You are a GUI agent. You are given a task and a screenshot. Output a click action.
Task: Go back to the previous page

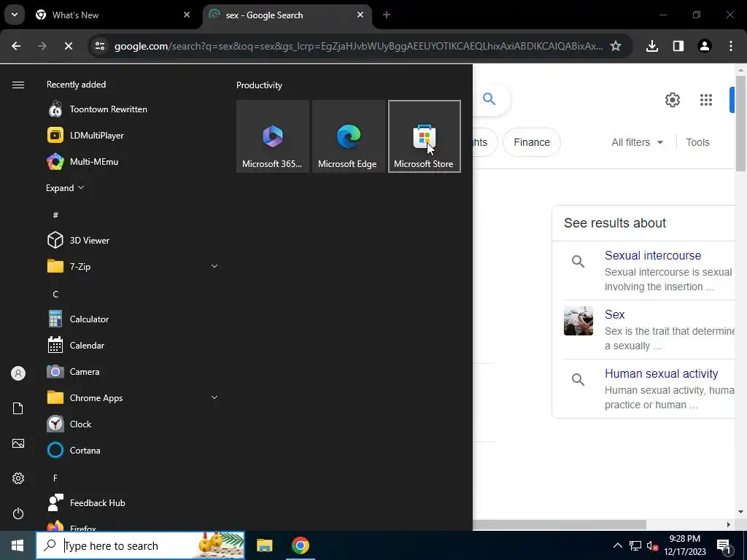(16, 46)
